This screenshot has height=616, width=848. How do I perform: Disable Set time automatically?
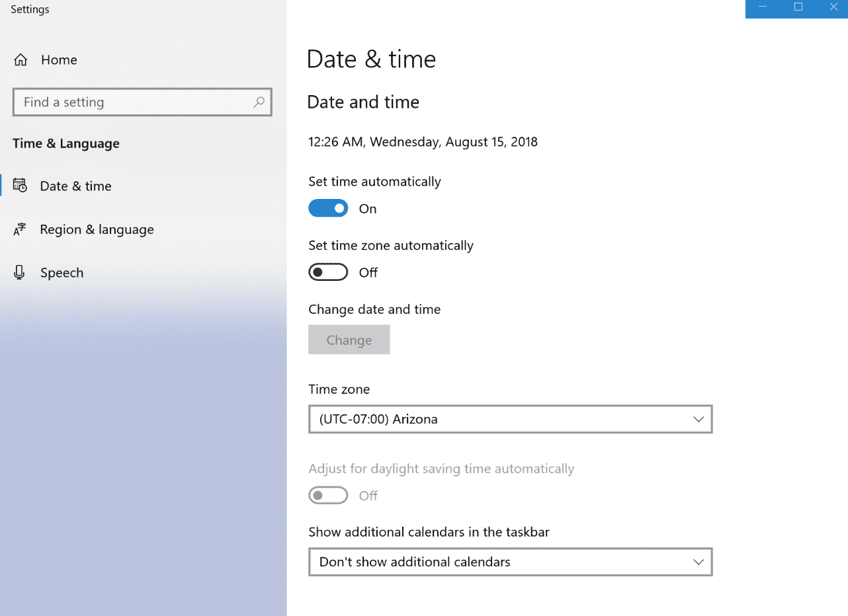coord(328,208)
